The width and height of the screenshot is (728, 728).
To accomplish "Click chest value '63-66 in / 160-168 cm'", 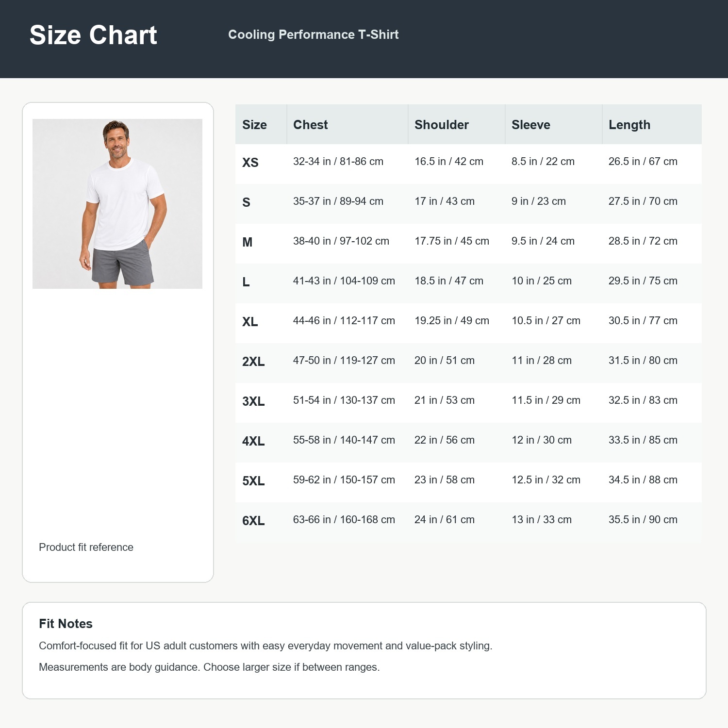I will (344, 520).
